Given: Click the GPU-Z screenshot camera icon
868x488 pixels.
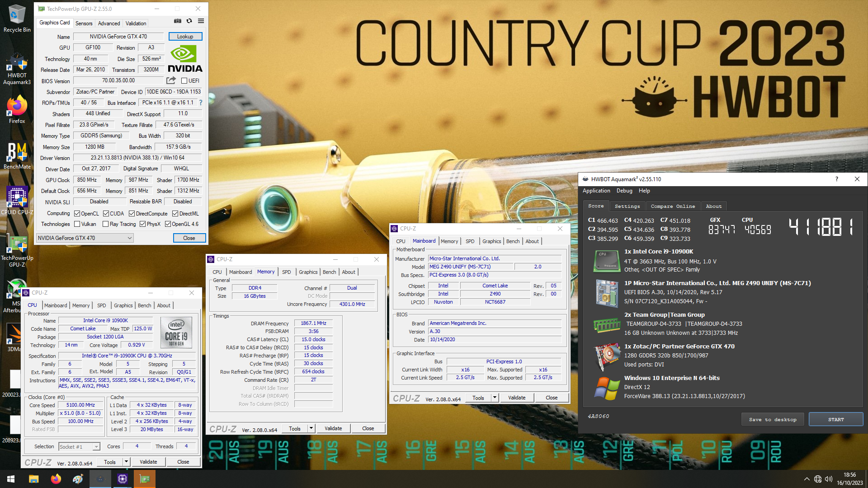Looking at the screenshot, I should coord(178,21).
